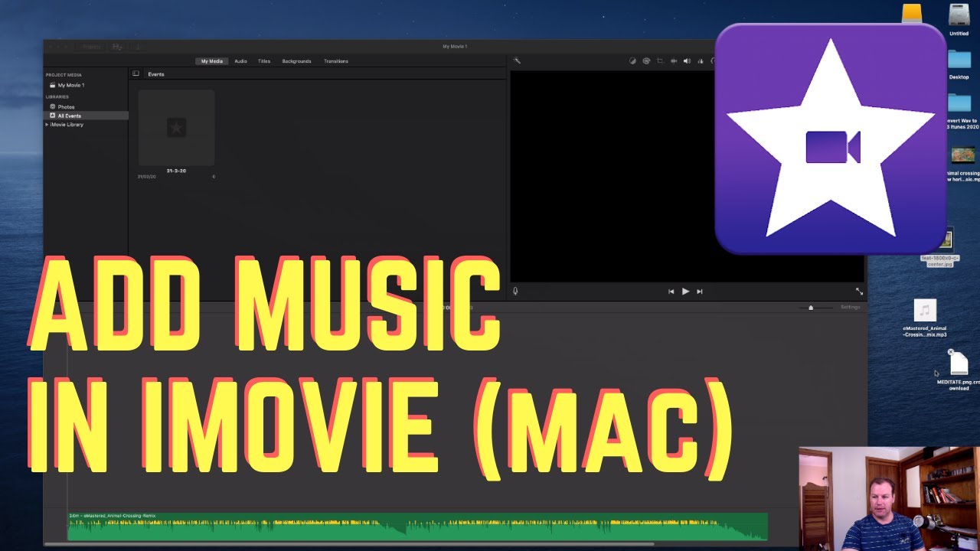Click the timeline horizontal scrollbar
The width and height of the screenshot is (980, 551).
click(x=350, y=544)
